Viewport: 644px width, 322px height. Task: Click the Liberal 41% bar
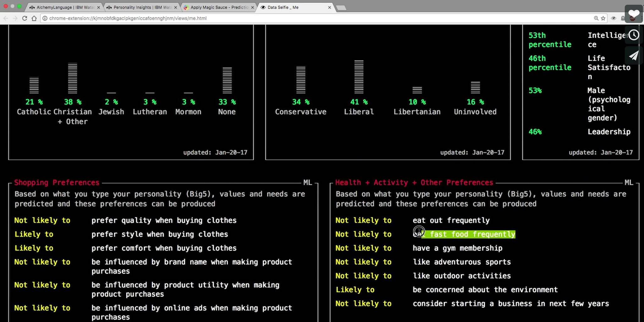coord(359,77)
